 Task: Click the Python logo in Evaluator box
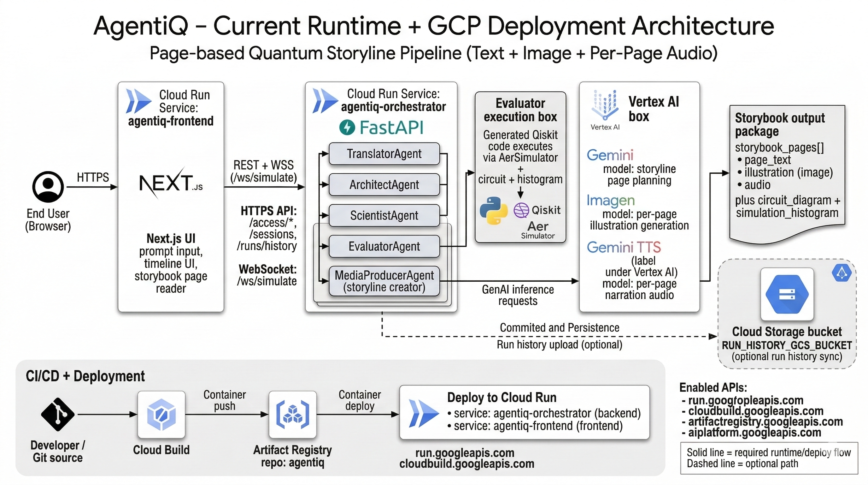(x=494, y=211)
